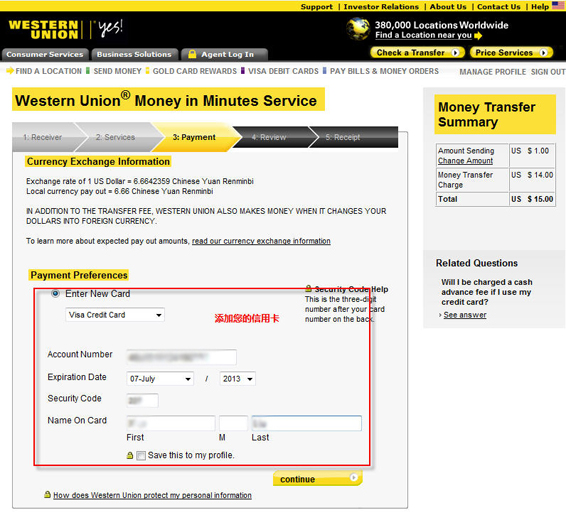The width and height of the screenshot is (566, 520).
Task: Open Send Money in navigation bar
Action: click(117, 71)
